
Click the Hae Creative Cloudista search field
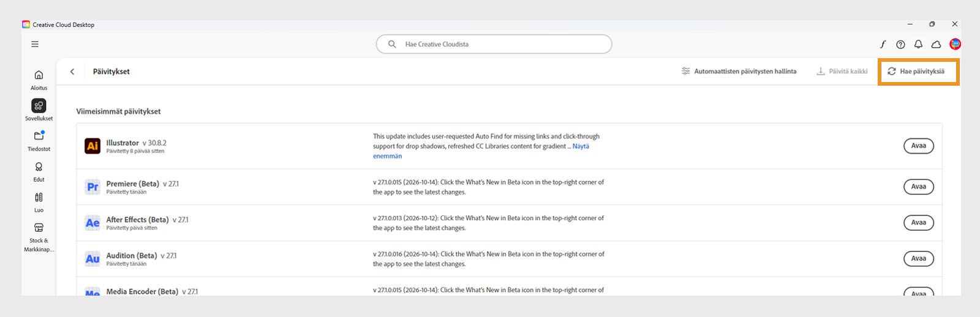pyautogui.click(x=494, y=44)
